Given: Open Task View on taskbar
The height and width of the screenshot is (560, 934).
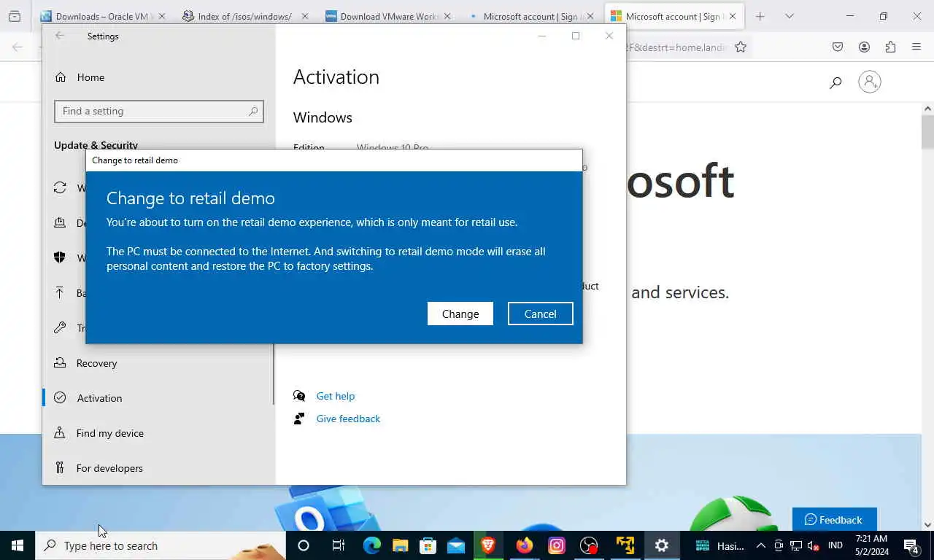Looking at the screenshot, I should click(338, 545).
